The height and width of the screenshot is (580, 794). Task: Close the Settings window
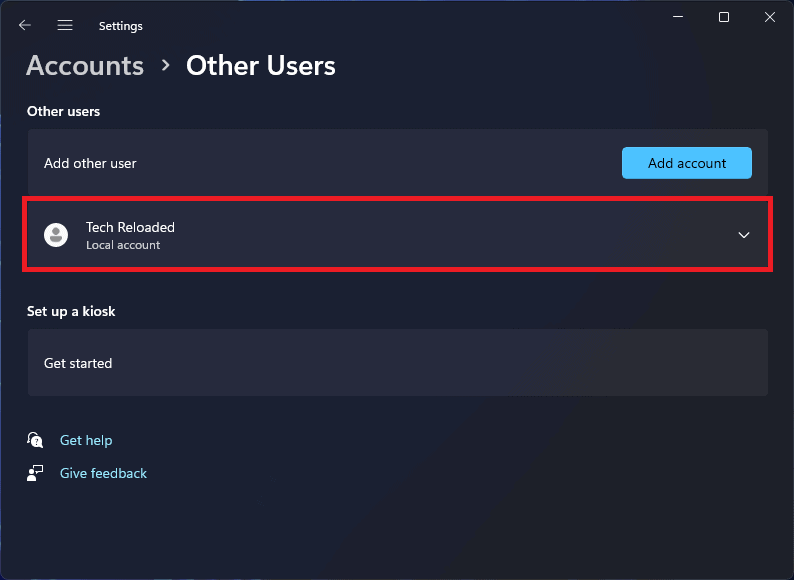(x=769, y=17)
